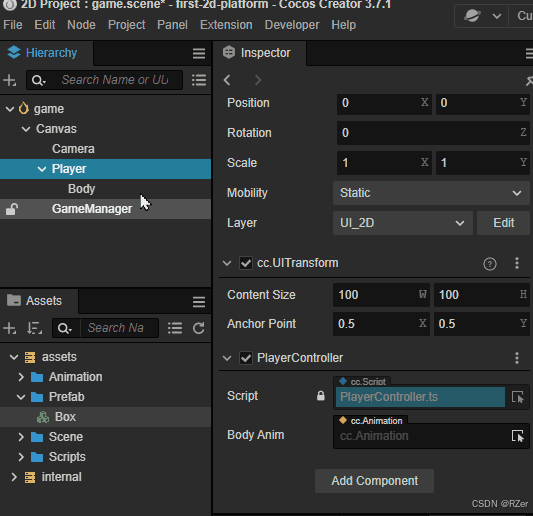Screen dimensions: 533x516
Task: Collapse the game scene node
Action: tap(10, 109)
